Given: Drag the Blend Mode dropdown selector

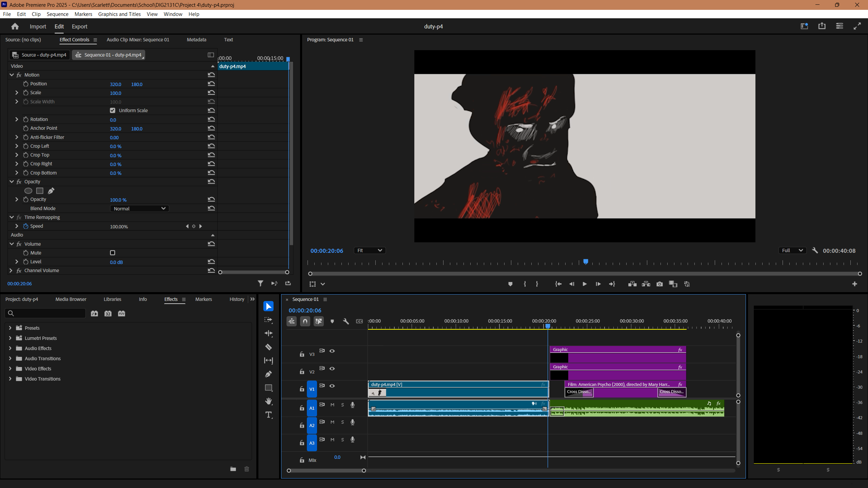Looking at the screenshot, I should tap(139, 208).
